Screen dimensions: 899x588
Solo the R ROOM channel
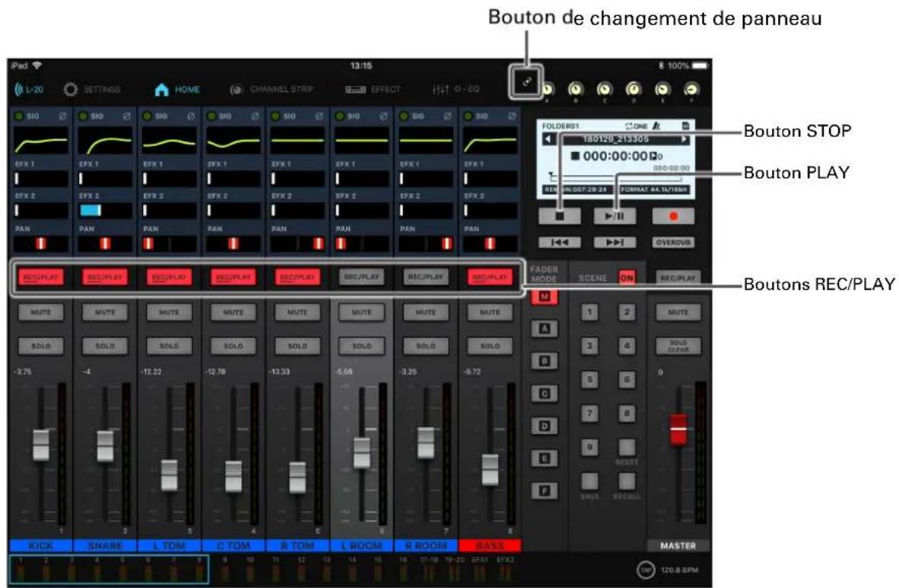(425, 346)
